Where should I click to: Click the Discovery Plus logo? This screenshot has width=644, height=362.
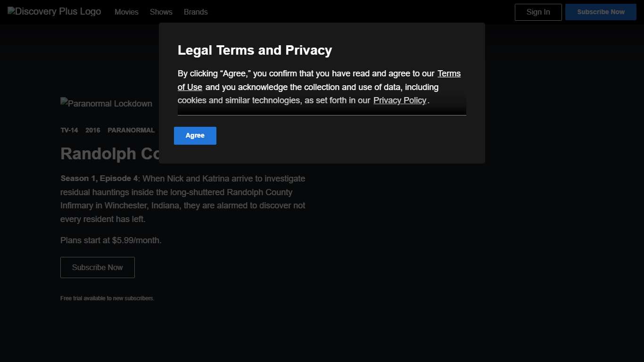pyautogui.click(x=54, y=12)
